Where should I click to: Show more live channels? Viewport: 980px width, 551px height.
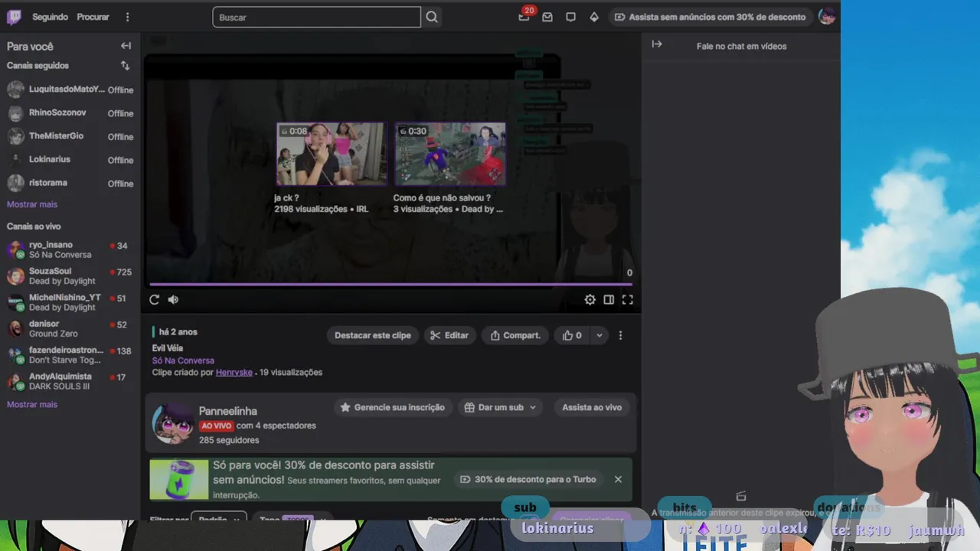32,404
